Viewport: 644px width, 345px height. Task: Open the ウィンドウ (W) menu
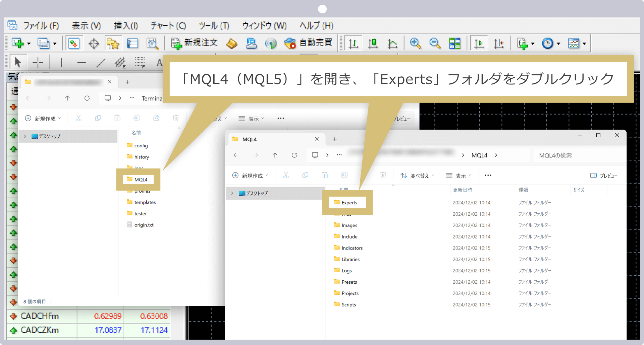(264, 26)
